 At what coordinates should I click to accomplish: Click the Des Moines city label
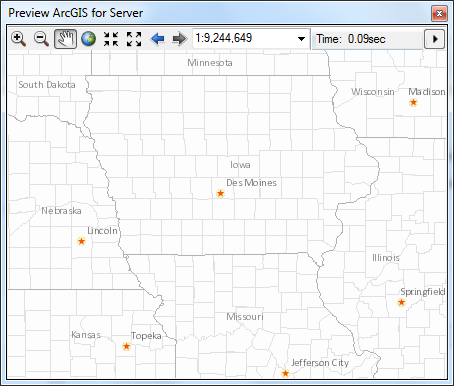[x=251, y=183]
